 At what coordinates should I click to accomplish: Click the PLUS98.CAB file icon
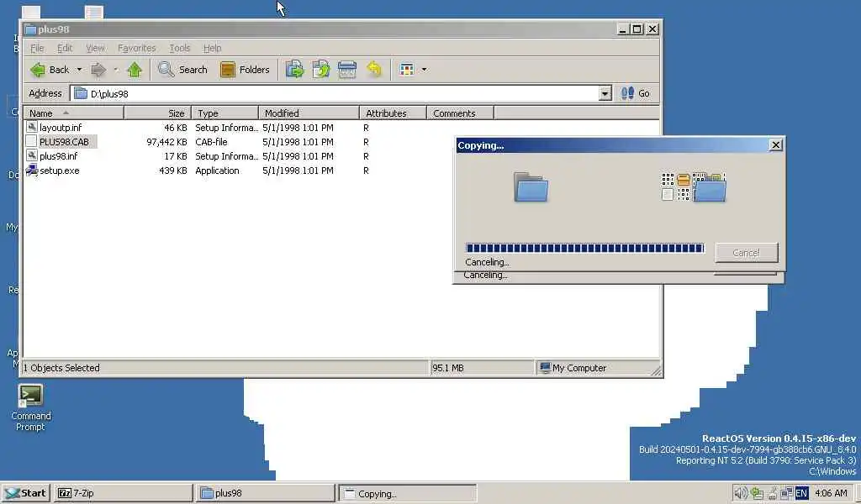tap(32, 141)
